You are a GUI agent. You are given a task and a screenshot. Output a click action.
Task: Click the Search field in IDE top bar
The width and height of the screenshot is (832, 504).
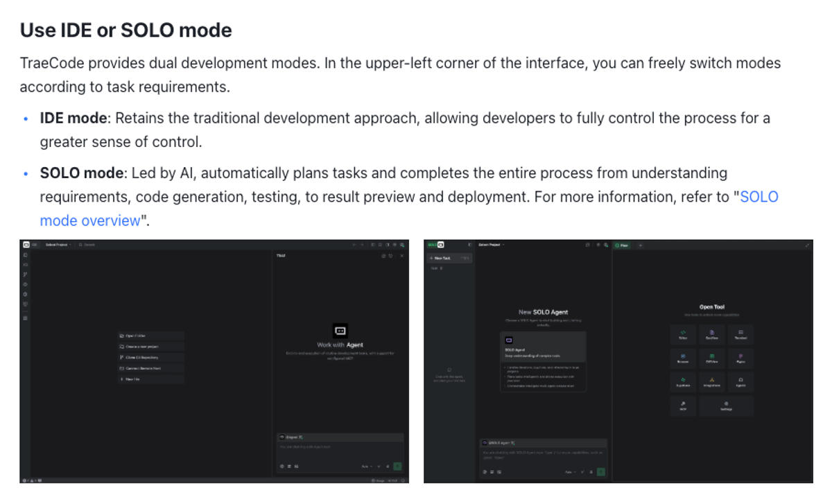(x=87, y=245)
